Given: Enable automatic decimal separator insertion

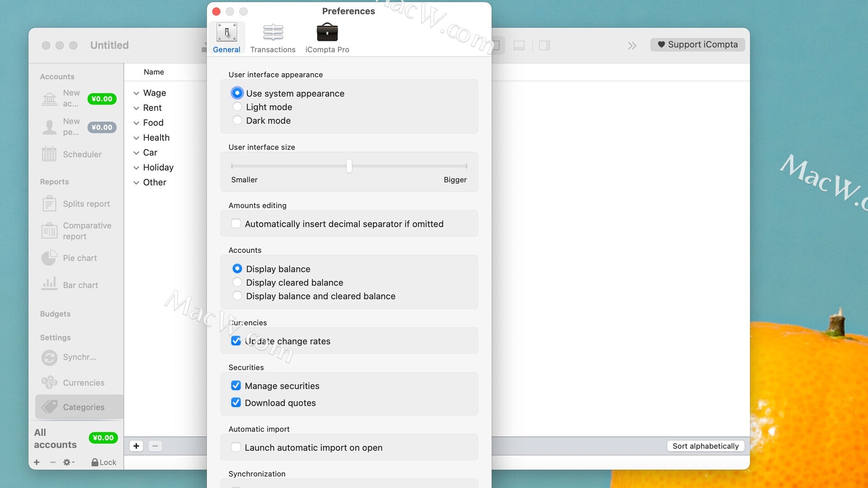Looking at the screenshot, I should pyautogui.click(x=236, y=224).
